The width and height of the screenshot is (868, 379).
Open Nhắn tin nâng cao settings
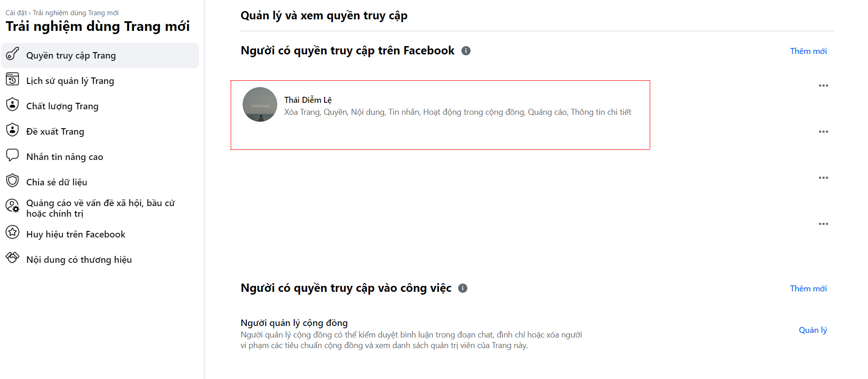[x=100, y=157]
